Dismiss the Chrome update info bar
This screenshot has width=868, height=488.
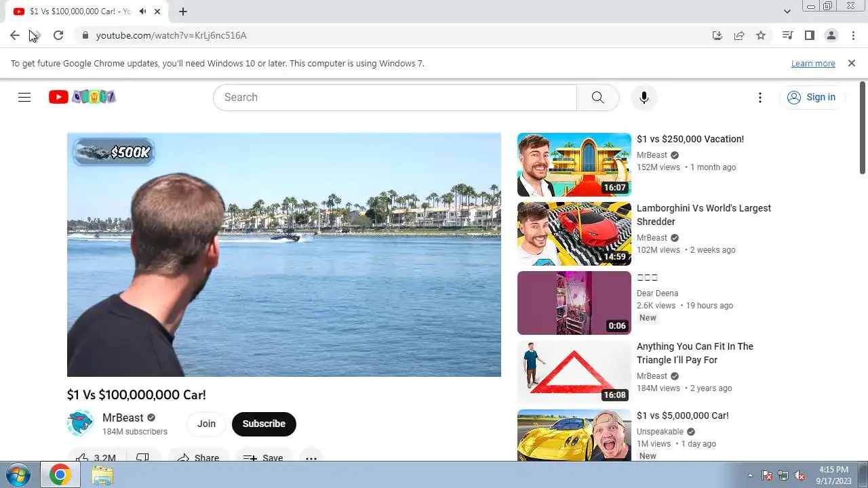pos(852,63)
